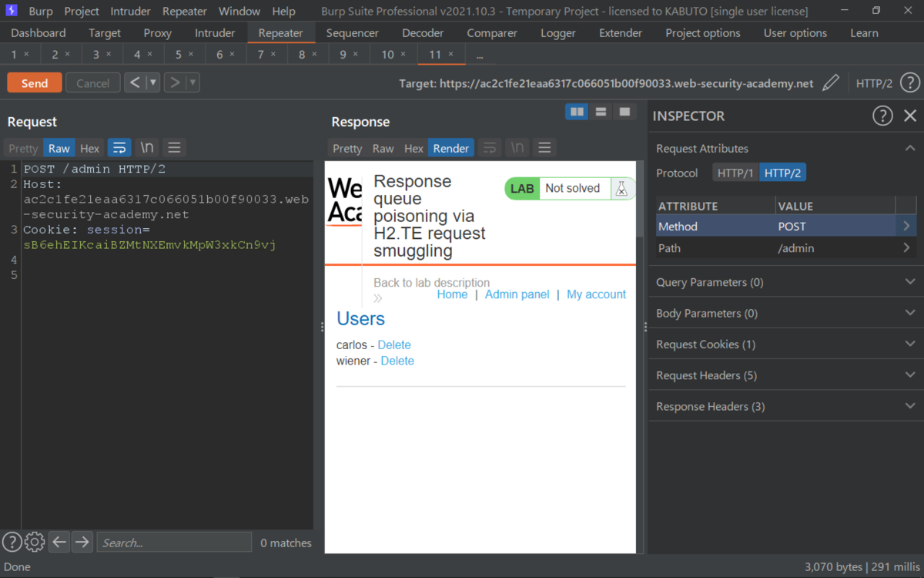The height and width of the screenshot is (578, 924).
Task: Click the Back to lab description link
Action: (431, 283)
